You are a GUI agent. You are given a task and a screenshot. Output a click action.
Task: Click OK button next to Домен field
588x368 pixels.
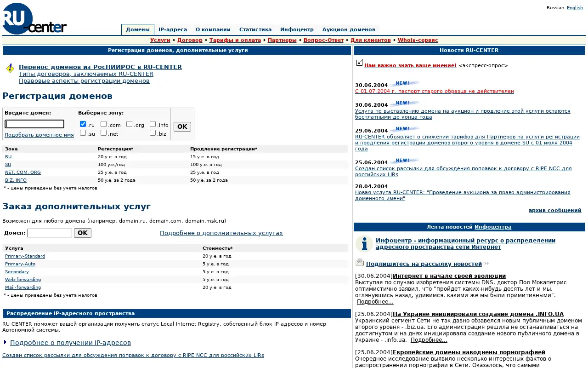point(83,233)
